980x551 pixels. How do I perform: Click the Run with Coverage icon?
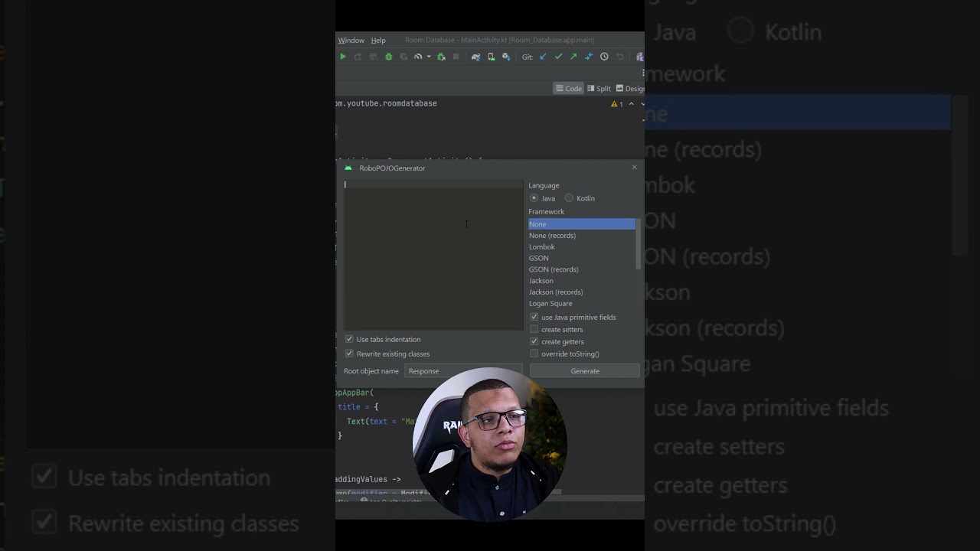tap(403, 57)
